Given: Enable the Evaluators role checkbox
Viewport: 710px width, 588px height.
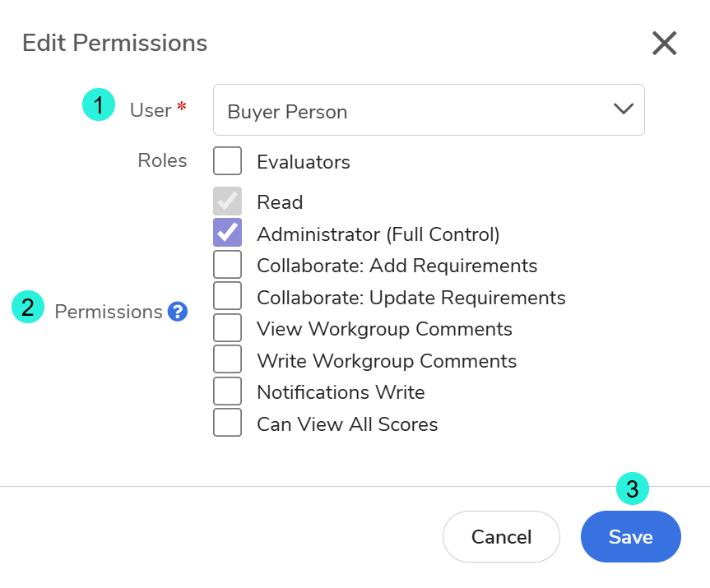Looking at the screenshot, I should coord(227,161).
